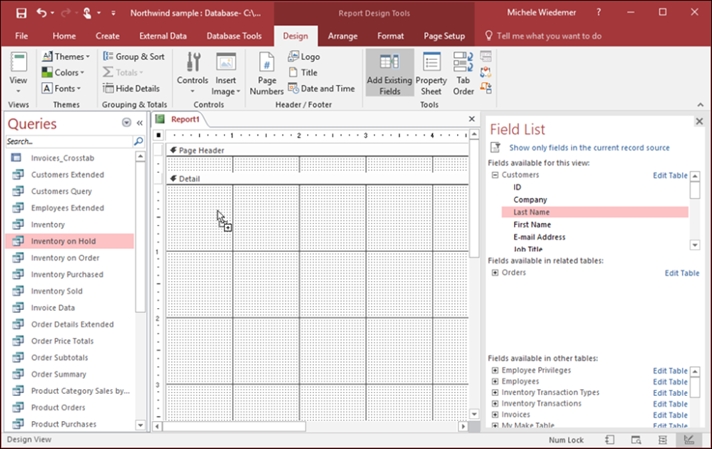Insert a Logo in the header
The width and height of the screenshot is (712, 449).
304,57
